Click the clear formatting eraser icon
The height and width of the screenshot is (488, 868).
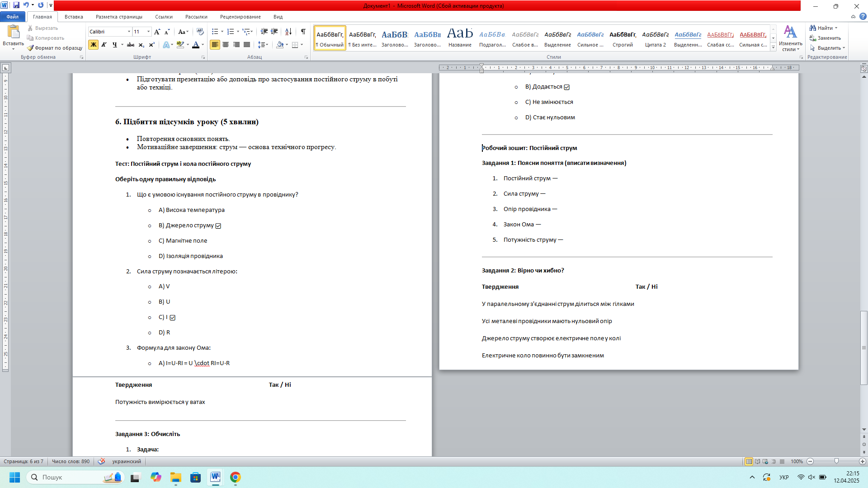(200, 32)
